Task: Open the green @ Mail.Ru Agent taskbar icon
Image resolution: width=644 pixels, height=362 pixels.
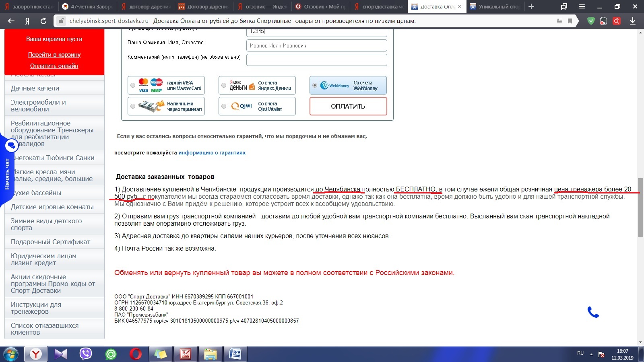Action: click(111, 354)
